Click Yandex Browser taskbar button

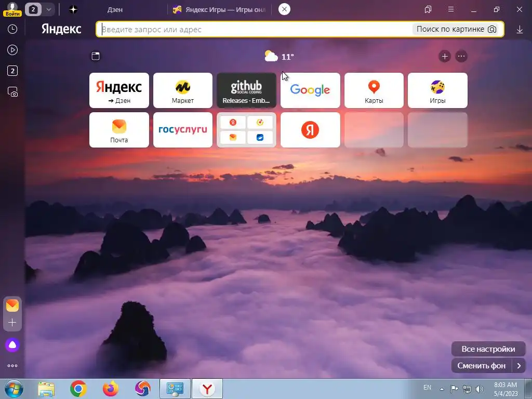207,389
